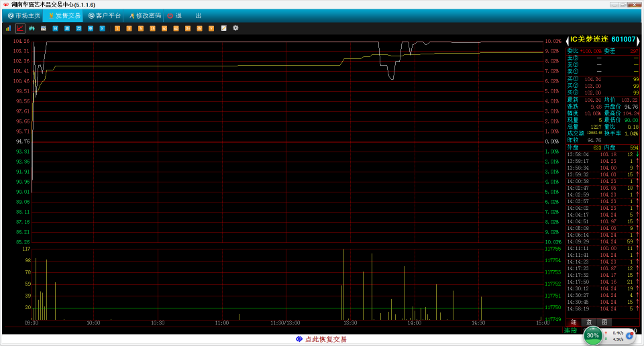Screen dimensions: 644x346
Task: Choose the orange 1-minute period icon
Action: point(117,28)
